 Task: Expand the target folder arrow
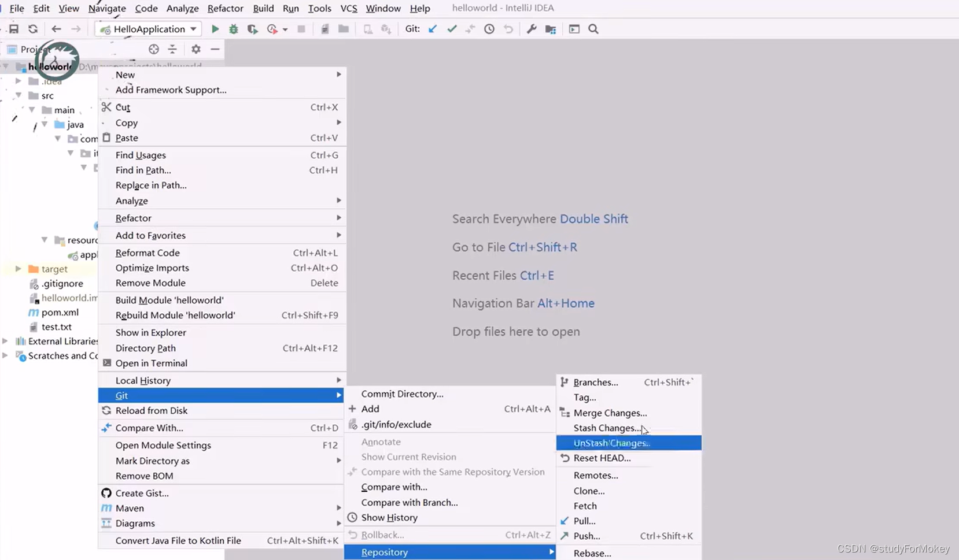point(19,269)
